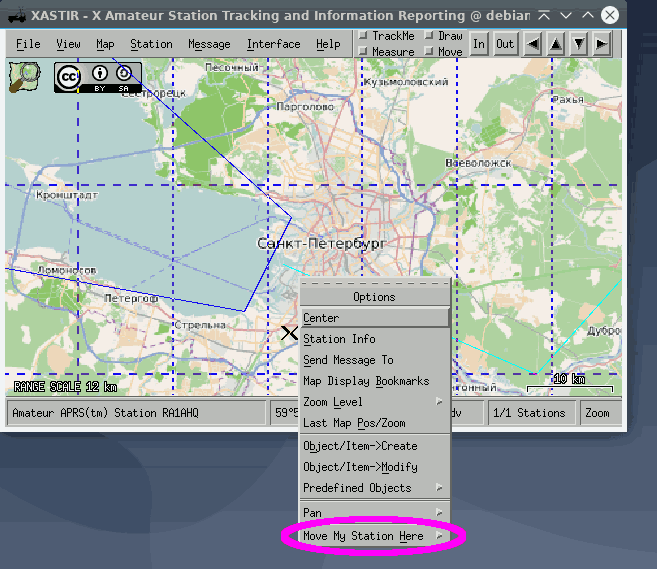Choose Send Message To option
This screenshot has width=657, height=569.
(375, 360)
